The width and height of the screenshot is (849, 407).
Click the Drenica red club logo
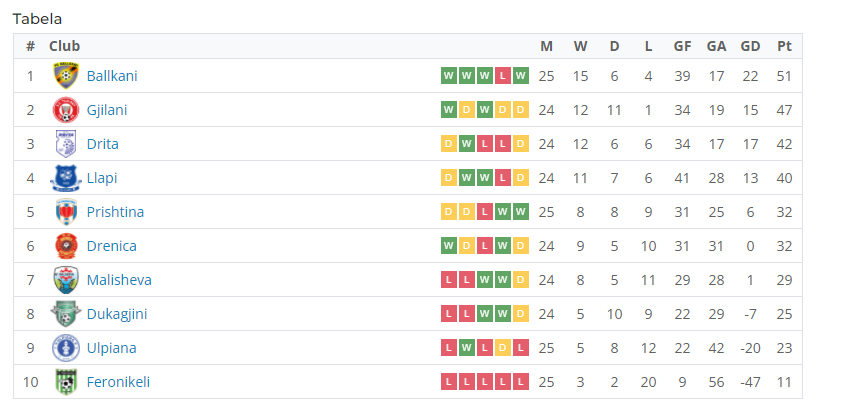click(x=66, y=246)
